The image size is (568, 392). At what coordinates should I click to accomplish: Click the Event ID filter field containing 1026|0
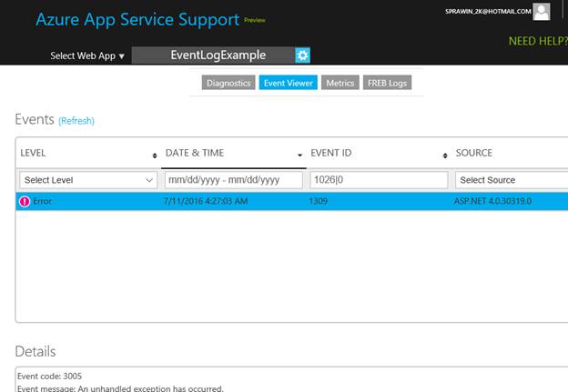point(379,180)
